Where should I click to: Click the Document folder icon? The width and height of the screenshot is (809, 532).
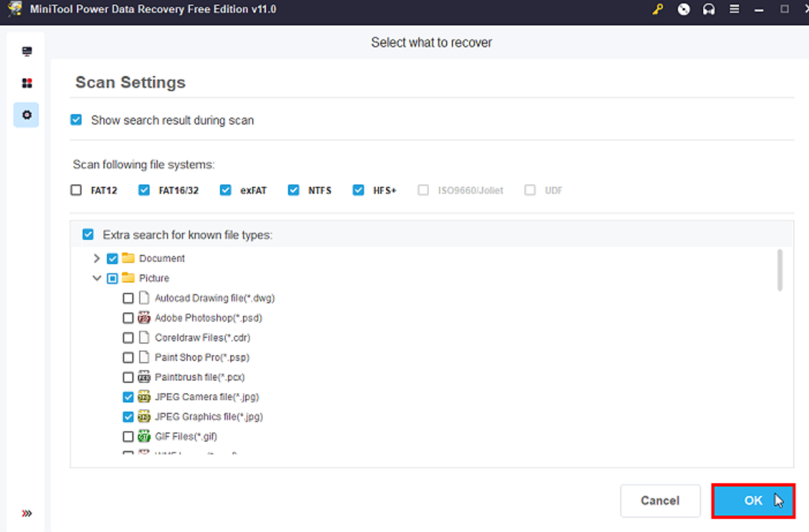pyautogui.click(x=128, y=258)
